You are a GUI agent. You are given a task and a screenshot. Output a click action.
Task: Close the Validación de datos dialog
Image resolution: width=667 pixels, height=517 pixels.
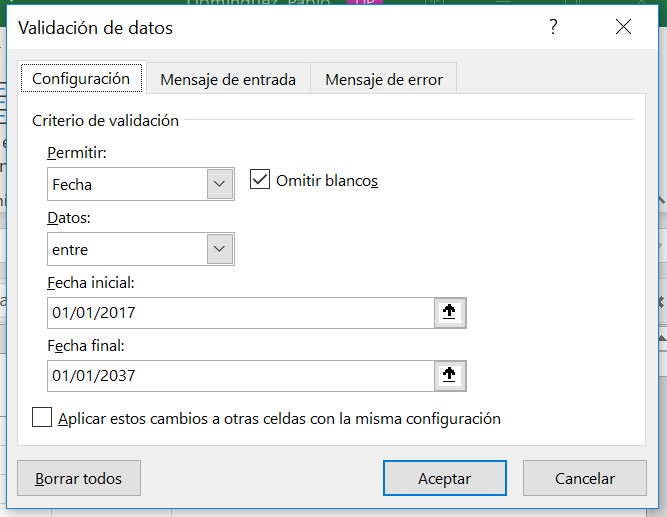coord(624,27)
